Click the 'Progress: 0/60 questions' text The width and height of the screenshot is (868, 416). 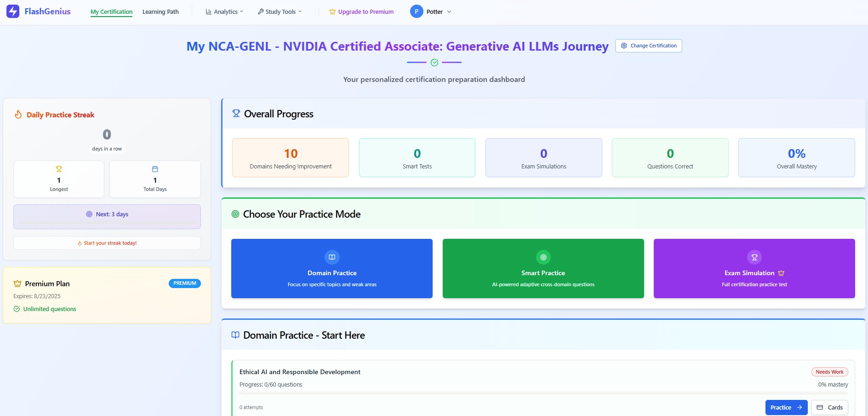[x=271, y=385]
